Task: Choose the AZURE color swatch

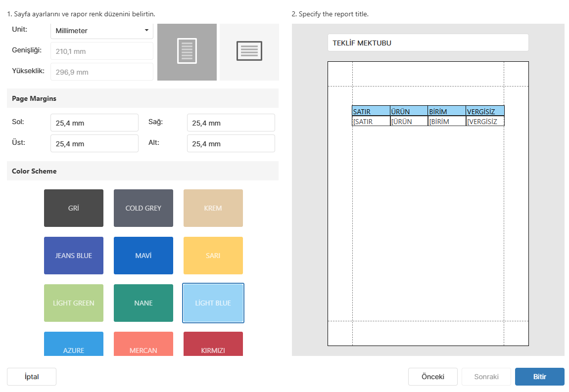Action: click(74, 344)
